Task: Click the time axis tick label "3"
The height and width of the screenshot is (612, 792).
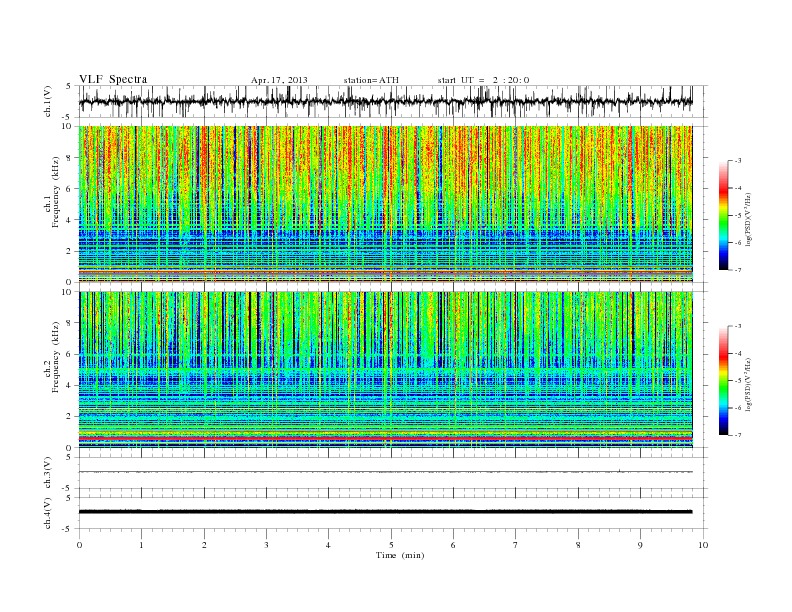Action: pyautogui.click(x=266, y=545)
